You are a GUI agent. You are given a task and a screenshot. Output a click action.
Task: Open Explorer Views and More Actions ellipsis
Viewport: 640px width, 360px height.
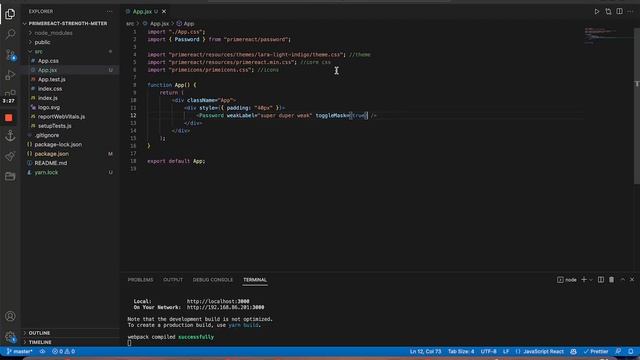tap(109, 11)
